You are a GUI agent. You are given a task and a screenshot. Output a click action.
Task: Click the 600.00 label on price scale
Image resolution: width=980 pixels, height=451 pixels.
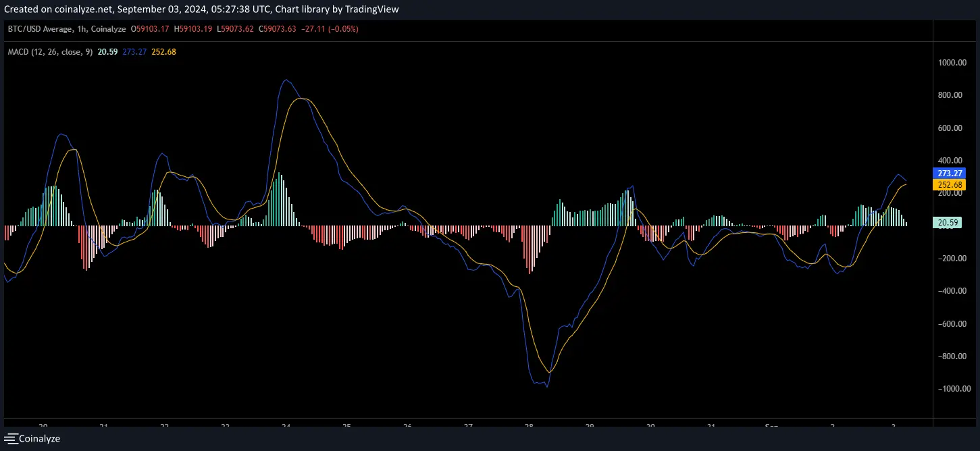coord(954,128)
